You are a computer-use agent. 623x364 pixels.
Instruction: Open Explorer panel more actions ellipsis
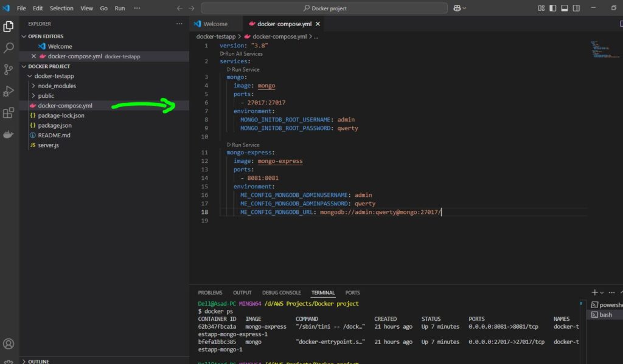(179, 24)
